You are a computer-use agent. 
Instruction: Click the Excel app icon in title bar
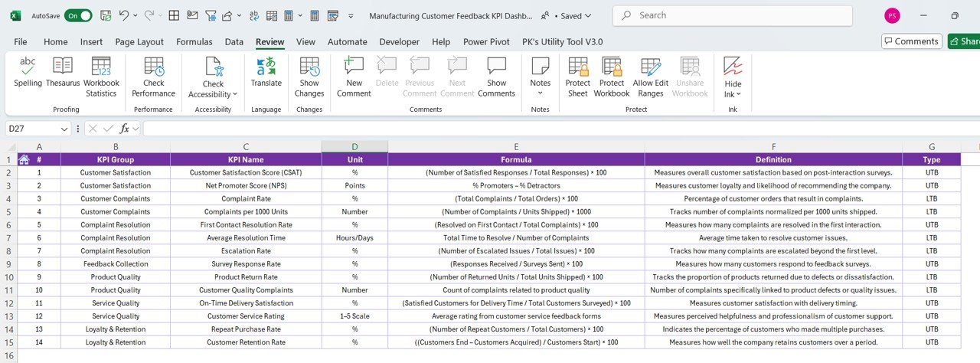pyautogui.click(x=15, y=15)
